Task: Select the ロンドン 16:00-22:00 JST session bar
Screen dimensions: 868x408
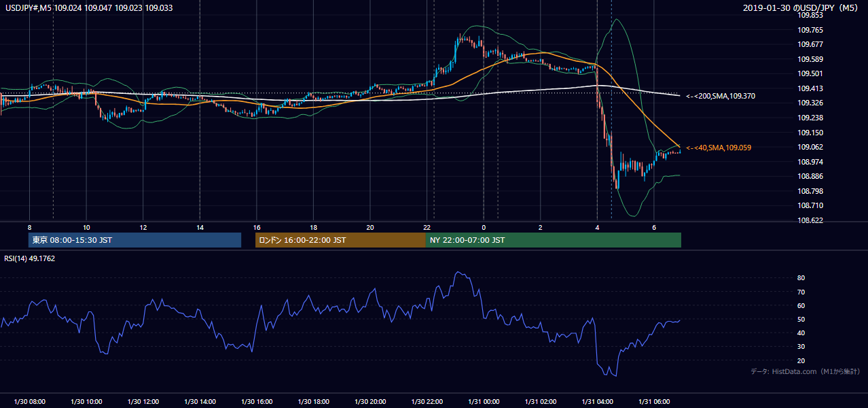Action: coord(340,240)
